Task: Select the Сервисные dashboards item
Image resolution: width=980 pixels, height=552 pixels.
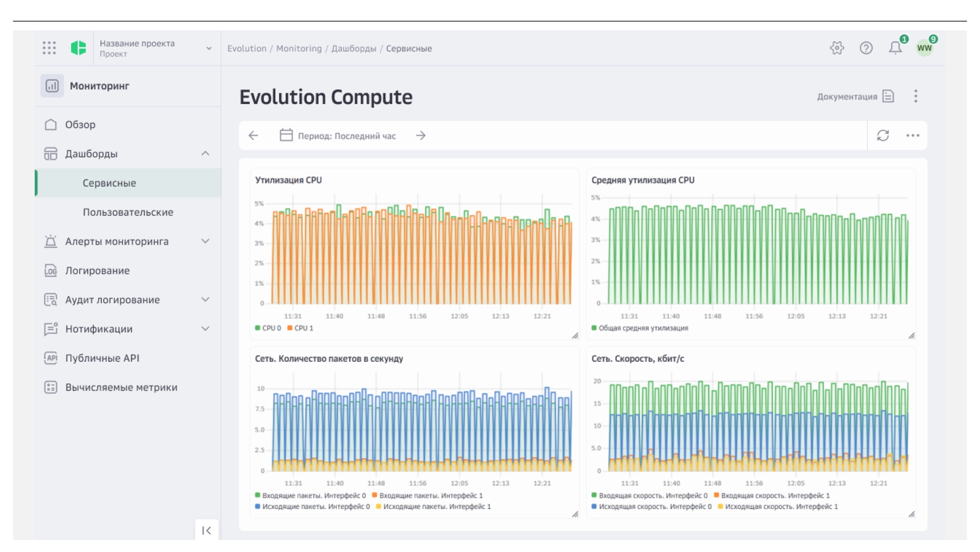Action: 128,183
